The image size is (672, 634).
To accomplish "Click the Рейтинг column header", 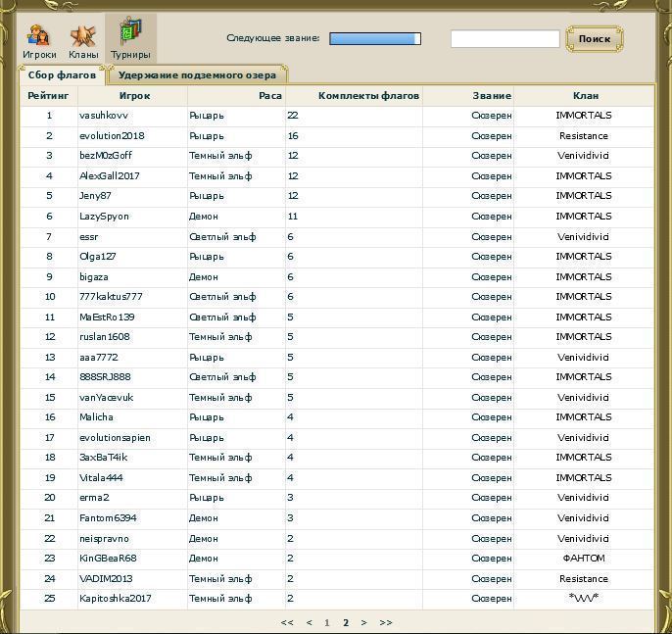I will 48,96.
